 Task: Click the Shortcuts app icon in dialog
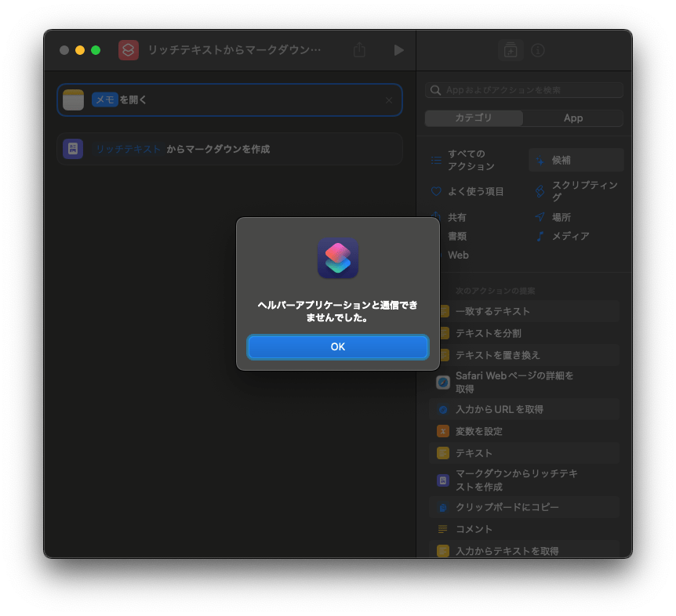[x=337, y=258]
